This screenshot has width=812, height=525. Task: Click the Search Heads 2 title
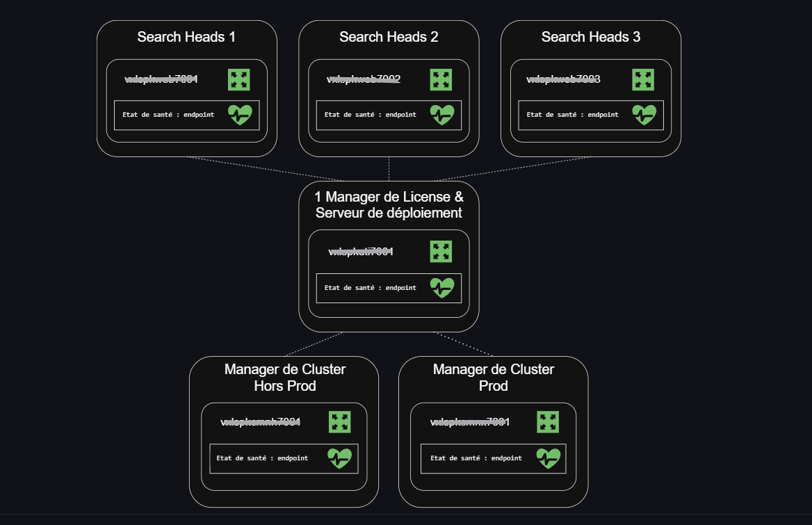point(389,37)
